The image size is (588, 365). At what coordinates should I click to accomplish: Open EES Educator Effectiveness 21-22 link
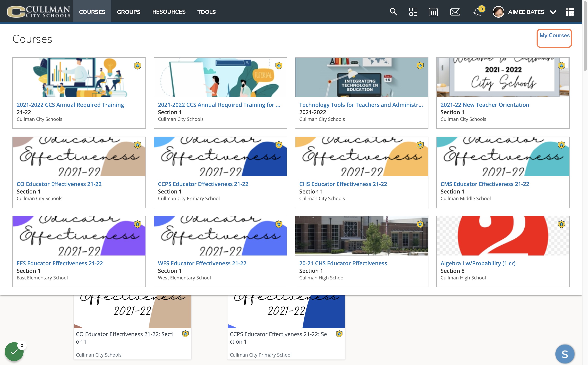click(x=60, y=263)
